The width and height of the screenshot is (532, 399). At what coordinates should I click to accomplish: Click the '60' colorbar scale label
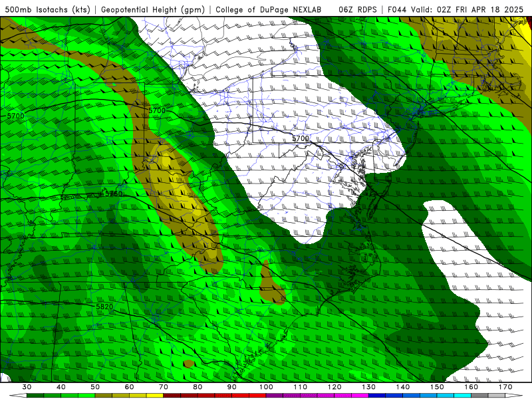129,387
